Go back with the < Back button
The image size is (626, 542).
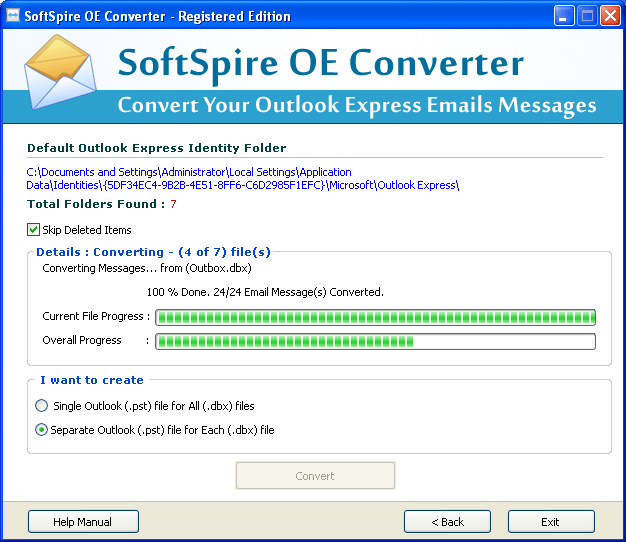click(x=447, y=522)
